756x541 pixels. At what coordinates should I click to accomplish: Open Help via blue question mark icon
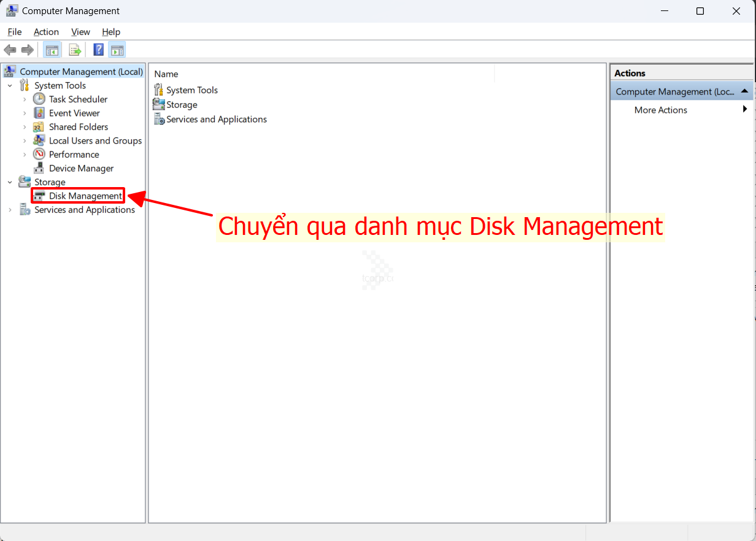click(98, 50)
